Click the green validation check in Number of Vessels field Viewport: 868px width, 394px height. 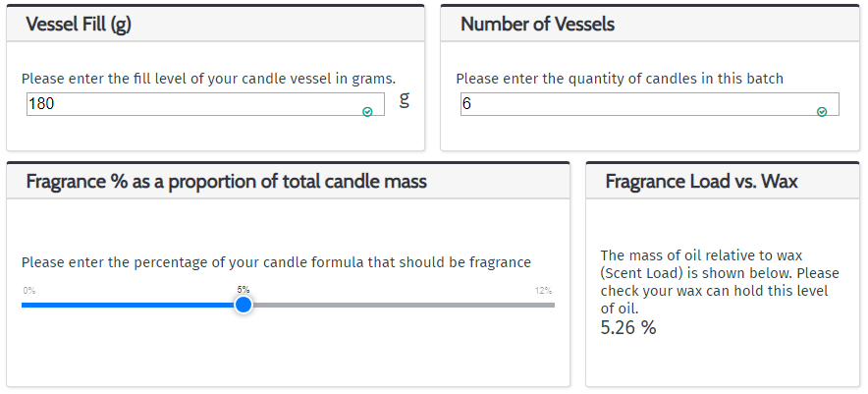tap(822, 112)
